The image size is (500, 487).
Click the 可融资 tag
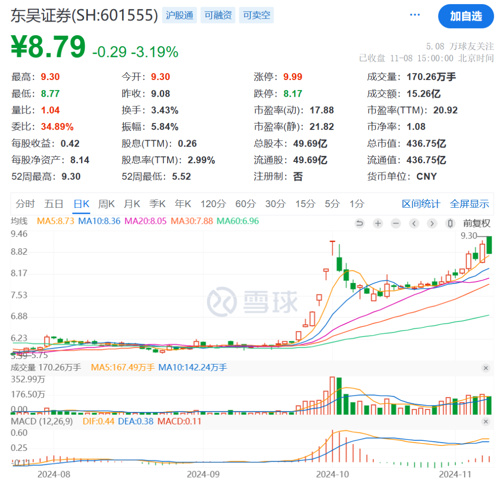(x=218, y=15)
